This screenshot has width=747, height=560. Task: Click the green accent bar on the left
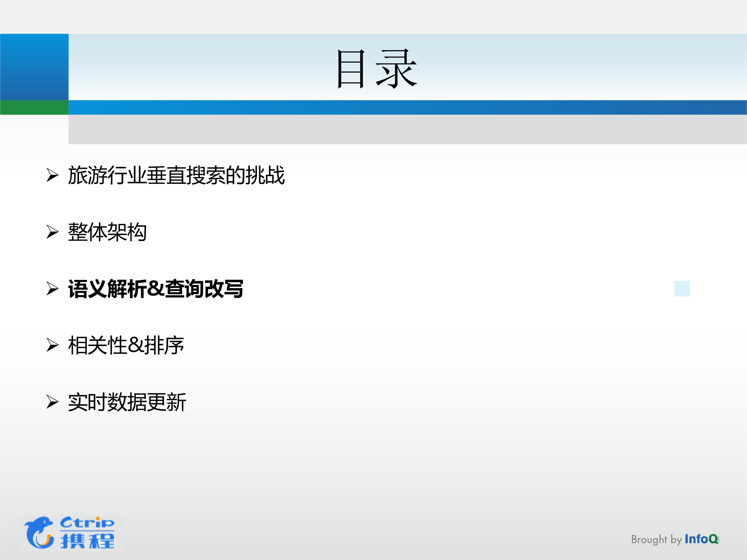pos(34,108)
